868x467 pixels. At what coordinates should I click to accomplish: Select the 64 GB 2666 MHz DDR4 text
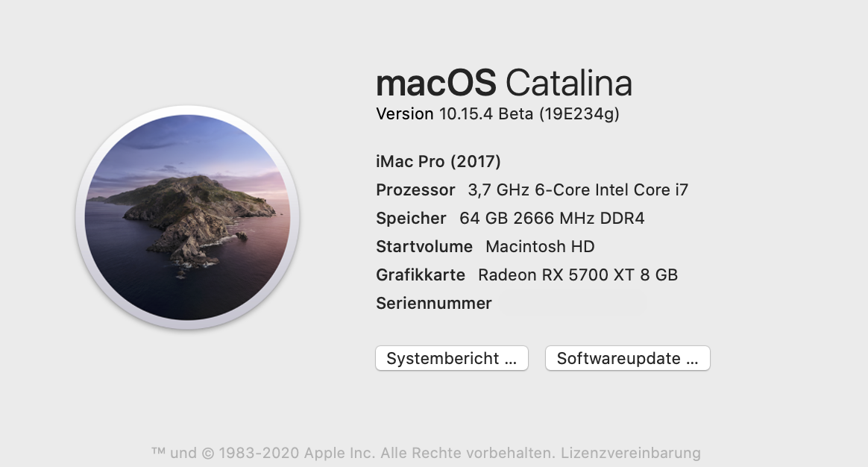[552, 218]
